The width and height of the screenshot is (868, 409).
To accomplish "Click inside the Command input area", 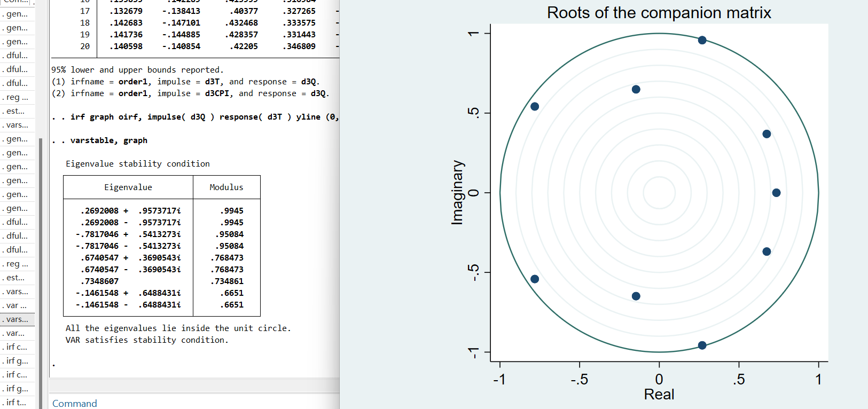I will 192,403.
